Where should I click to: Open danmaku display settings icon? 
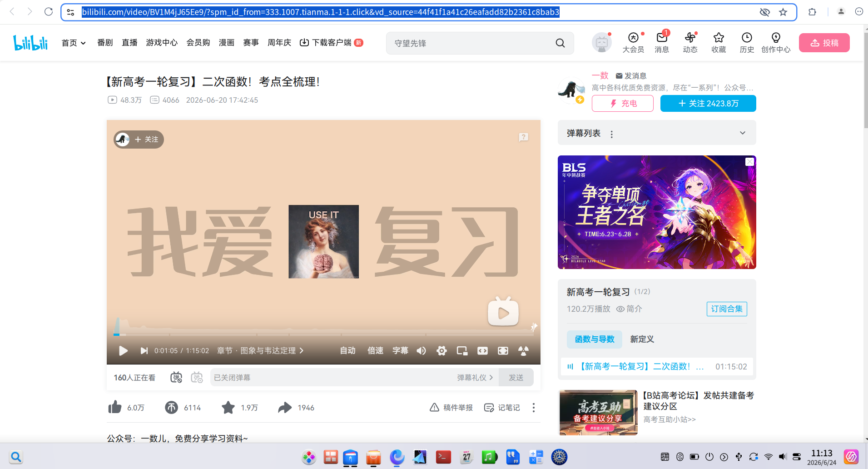point(197,377)
